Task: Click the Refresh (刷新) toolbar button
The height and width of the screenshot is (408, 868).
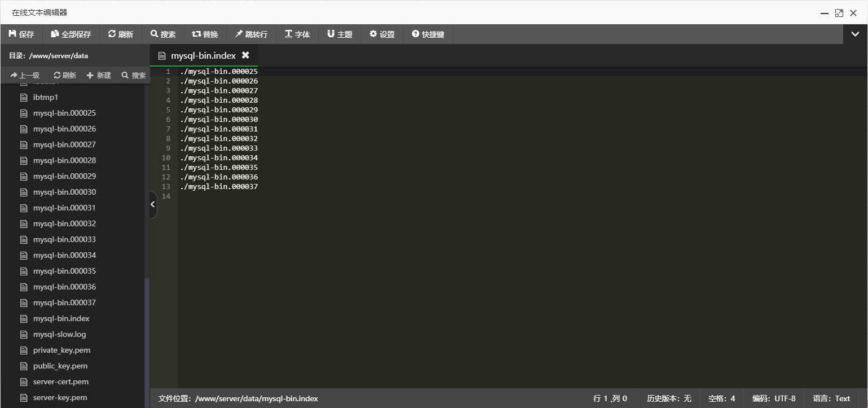Action: (x=121, y=34)
